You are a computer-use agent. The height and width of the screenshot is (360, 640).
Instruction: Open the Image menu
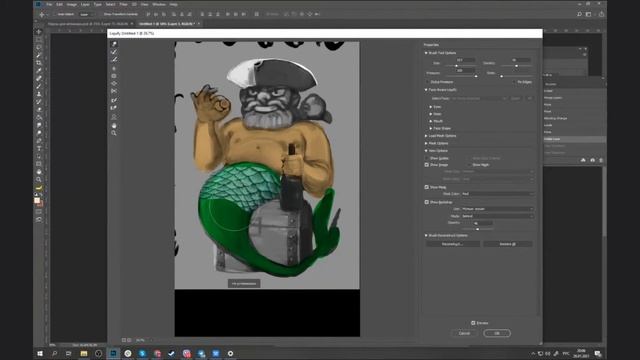tap(72, 4)
